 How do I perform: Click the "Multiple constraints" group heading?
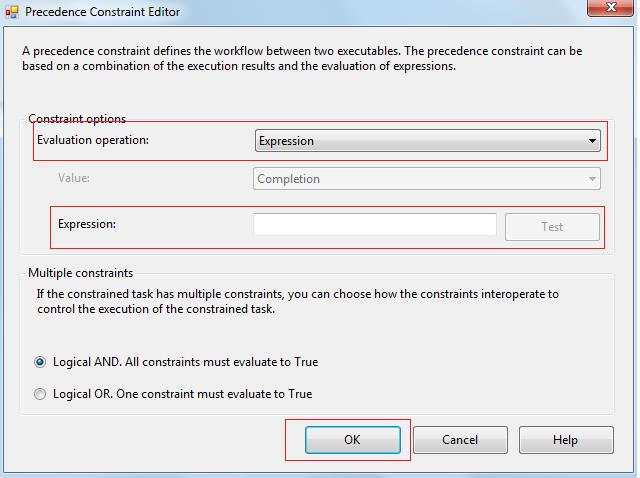(x=80, y=272)
